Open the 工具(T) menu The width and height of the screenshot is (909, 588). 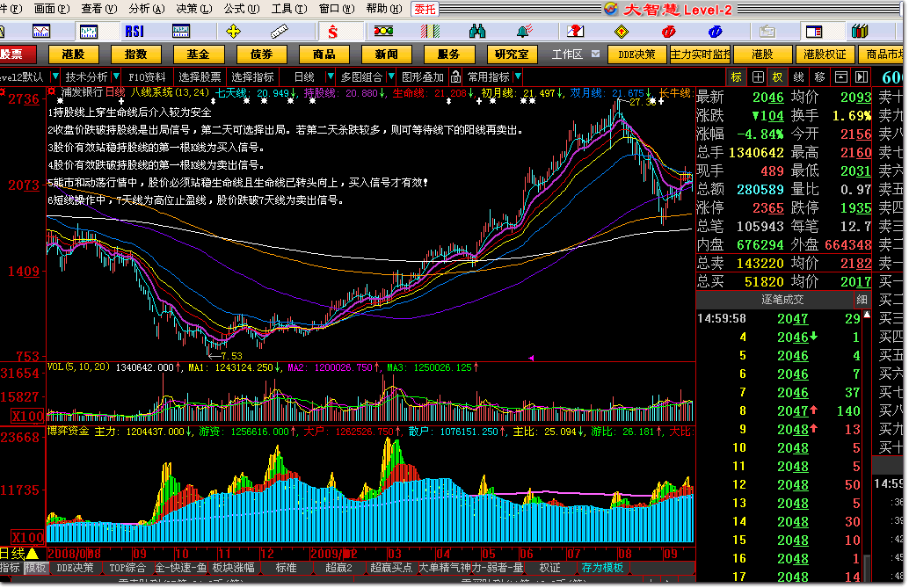289,9
